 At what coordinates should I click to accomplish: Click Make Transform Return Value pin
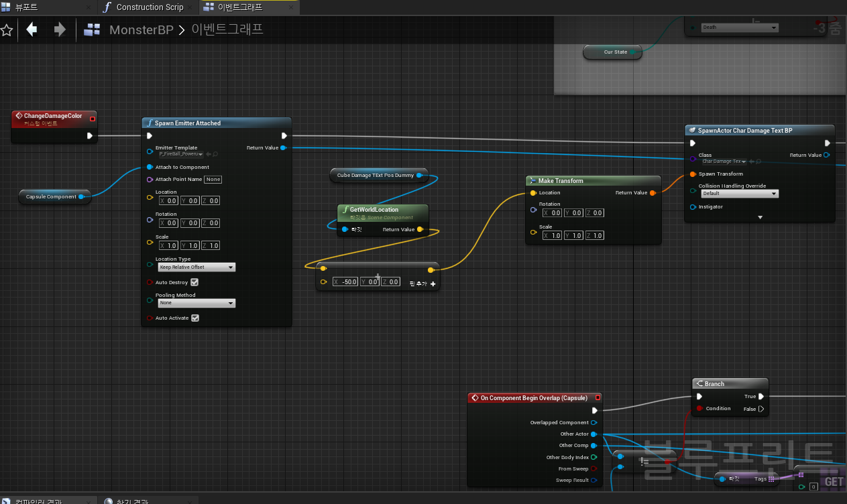point(653,192)
